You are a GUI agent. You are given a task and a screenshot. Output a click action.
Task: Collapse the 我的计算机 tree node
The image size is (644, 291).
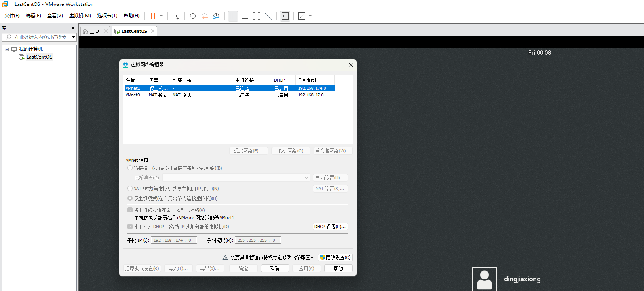pyautogui.click(x=7, y=49)
